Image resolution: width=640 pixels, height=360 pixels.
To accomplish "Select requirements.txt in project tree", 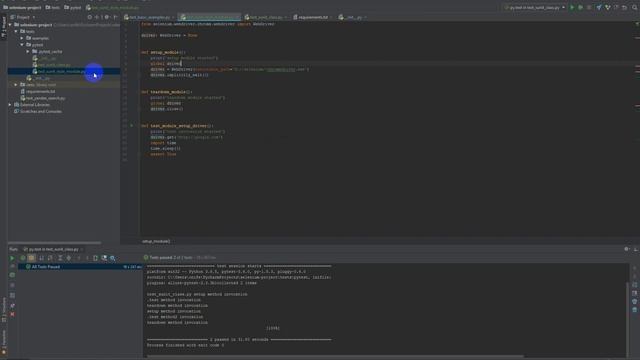I will pyautogui.click(x=38, y=91).
